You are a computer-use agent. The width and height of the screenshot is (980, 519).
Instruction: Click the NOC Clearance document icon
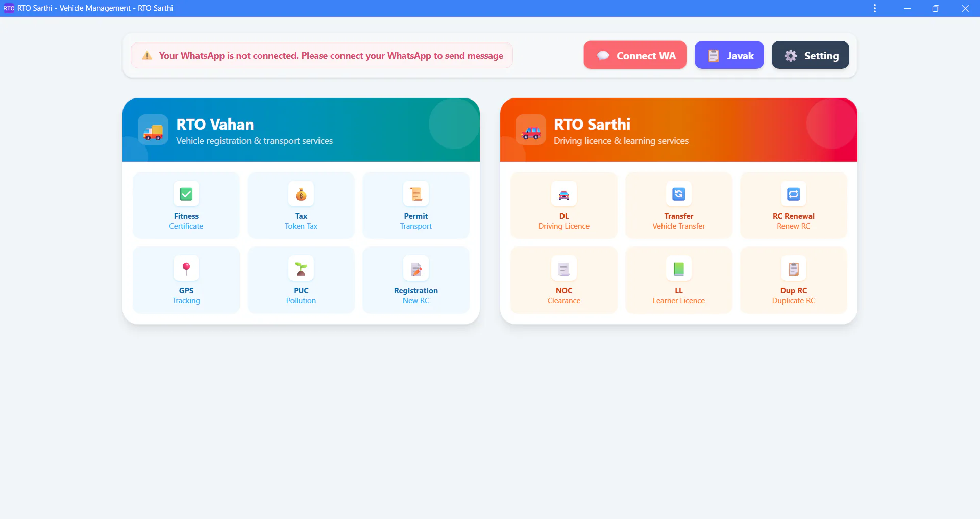click(564, 268)
